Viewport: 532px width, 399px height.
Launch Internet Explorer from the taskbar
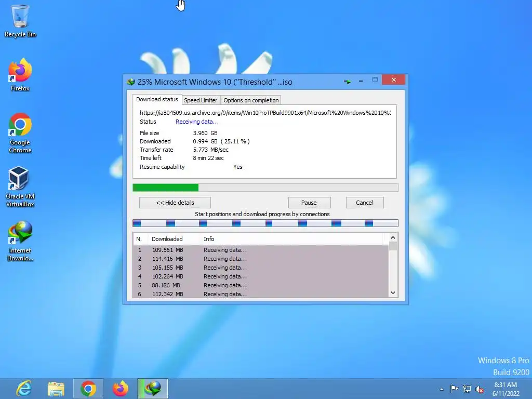[24, 389]
